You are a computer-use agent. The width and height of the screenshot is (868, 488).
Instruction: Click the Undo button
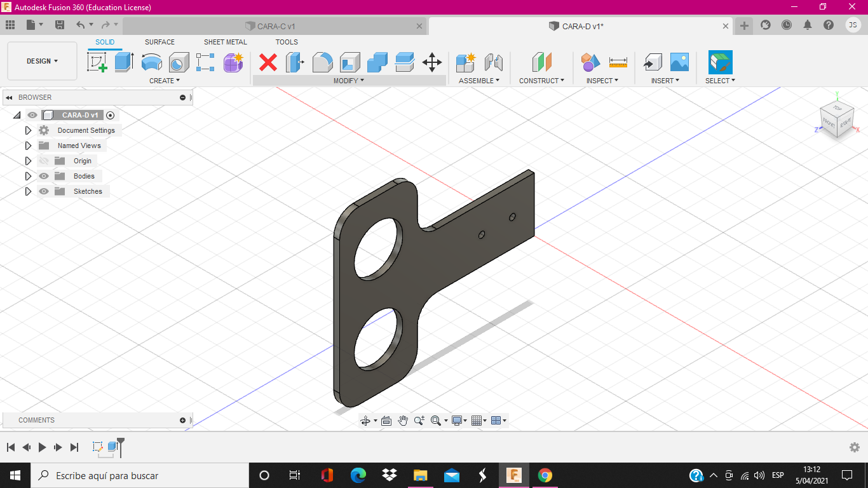[81, 25]
